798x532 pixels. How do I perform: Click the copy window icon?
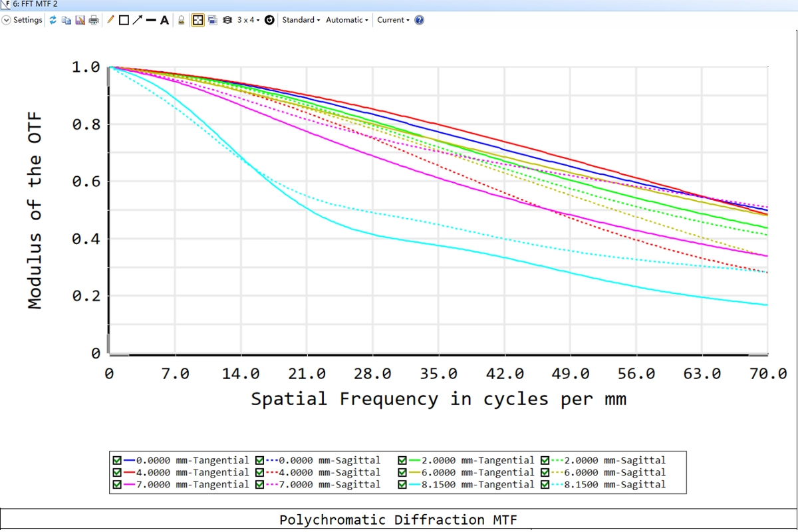tap(66, 20)
